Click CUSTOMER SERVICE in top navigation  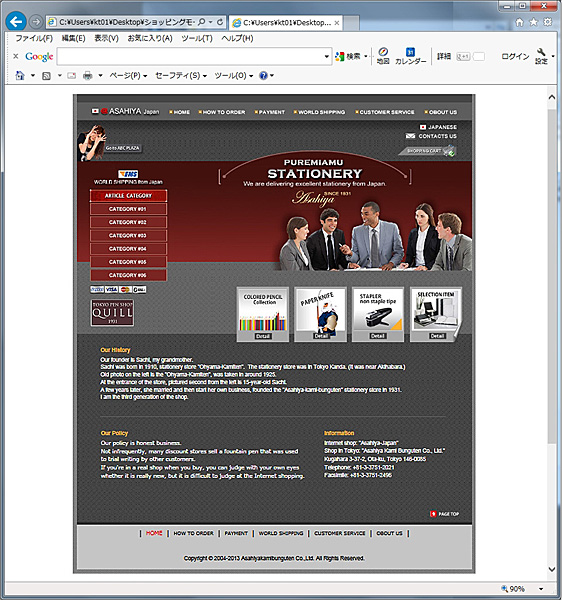coord(385,112)
